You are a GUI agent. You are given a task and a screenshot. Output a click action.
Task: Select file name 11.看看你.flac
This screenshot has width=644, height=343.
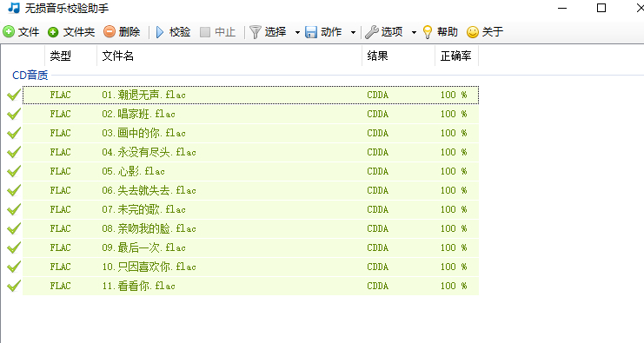[x=138, y=286]
